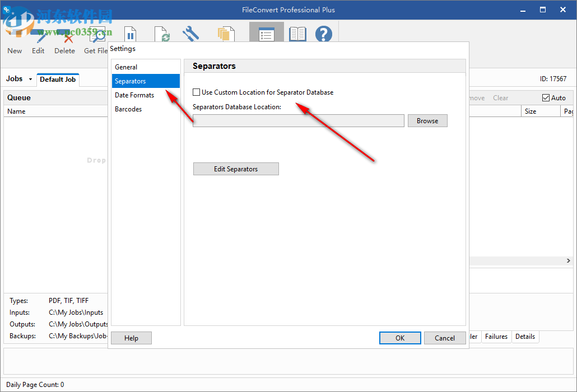The height and width of the screenshot is (392, 577).
Task: Click the 'ID: 17567' text
Action: [x=553, y=79]
